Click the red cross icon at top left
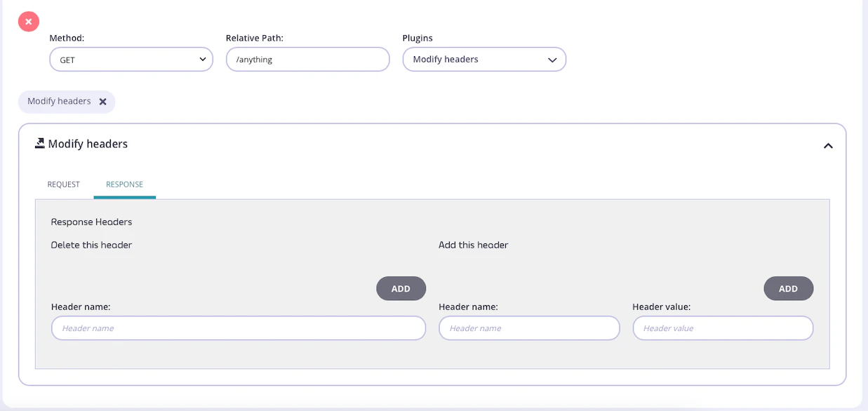 coord(28,21)
